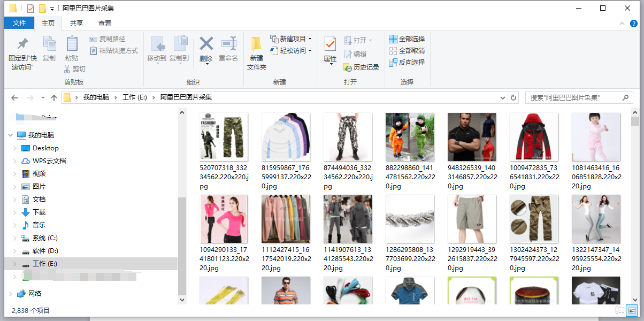The height and width of the screenshot is (321, 644).
Task: Open the quick access toolbar customize arrow
Action: 52,9
